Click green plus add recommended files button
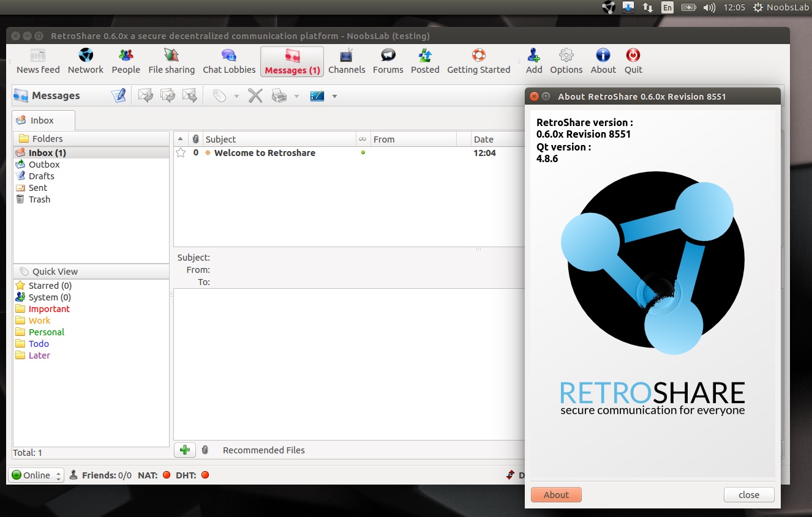This screenshot has height=517, width=812. tap(185, 450)
